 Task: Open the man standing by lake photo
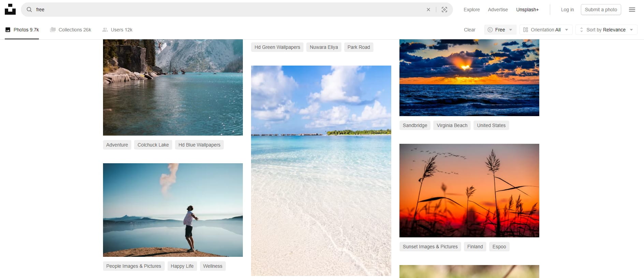tap(173, 210)
